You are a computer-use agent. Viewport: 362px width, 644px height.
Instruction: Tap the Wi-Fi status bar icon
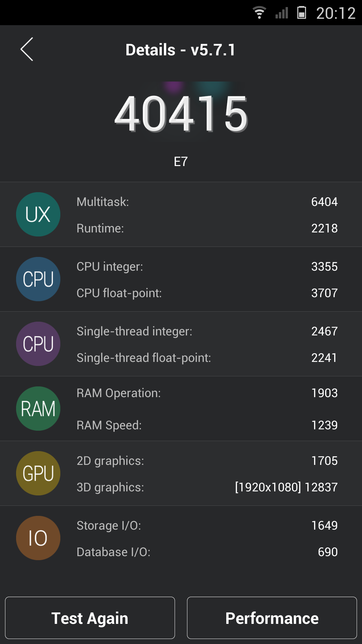(259, 13)
